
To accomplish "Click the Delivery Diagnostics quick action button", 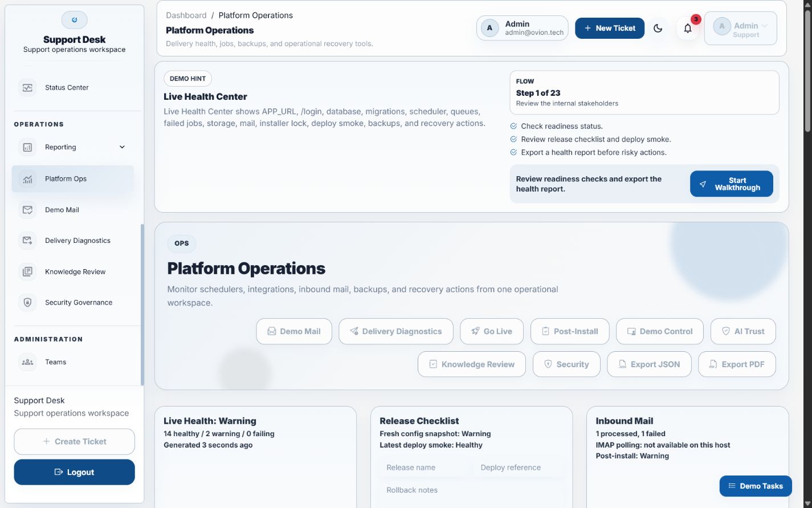I will (x=396, y=331).
